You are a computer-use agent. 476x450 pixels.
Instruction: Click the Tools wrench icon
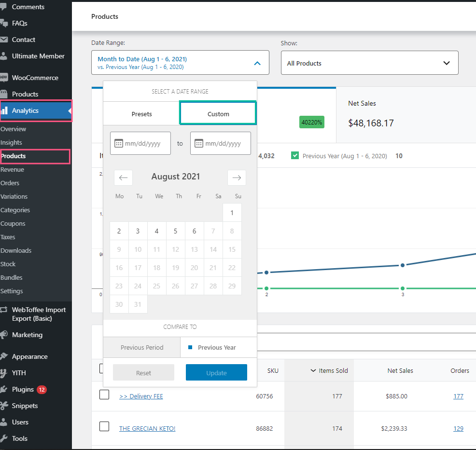(4, 438)
